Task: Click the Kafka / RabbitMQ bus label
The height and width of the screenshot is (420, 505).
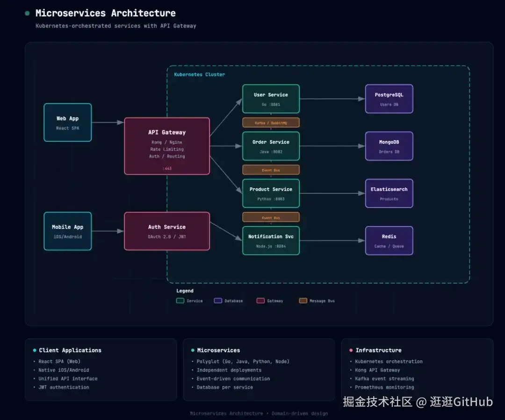Action: [x=271, y=123]
